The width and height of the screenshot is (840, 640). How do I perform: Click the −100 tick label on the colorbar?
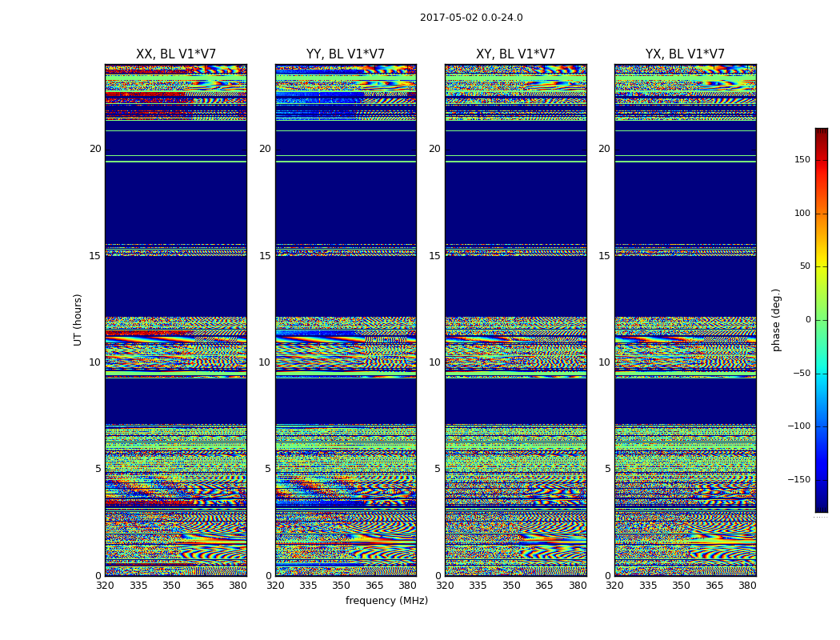coord(799,426)
